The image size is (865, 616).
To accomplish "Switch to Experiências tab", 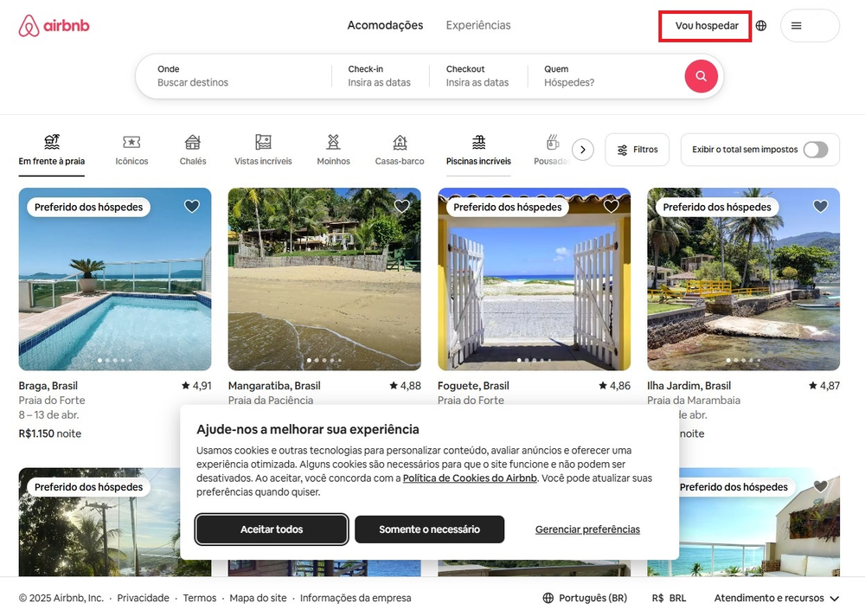I will tap(478, 25).
